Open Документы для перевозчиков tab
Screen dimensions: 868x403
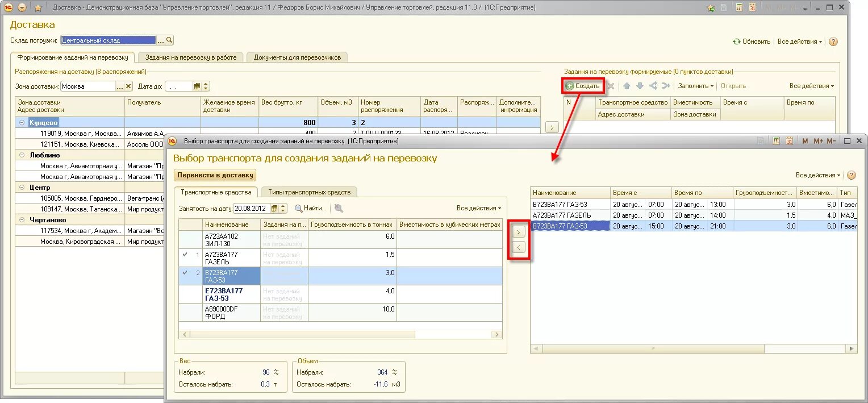coord(297,57)
